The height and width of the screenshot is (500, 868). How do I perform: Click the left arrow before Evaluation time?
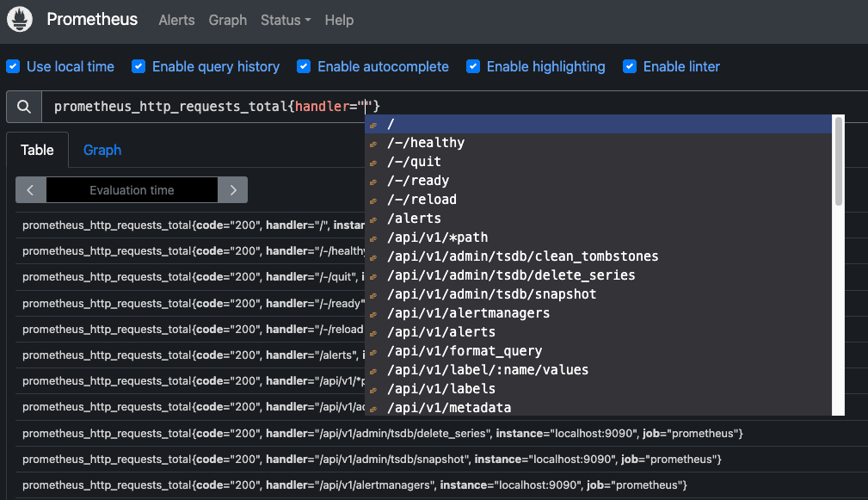(x=30, y=189)
